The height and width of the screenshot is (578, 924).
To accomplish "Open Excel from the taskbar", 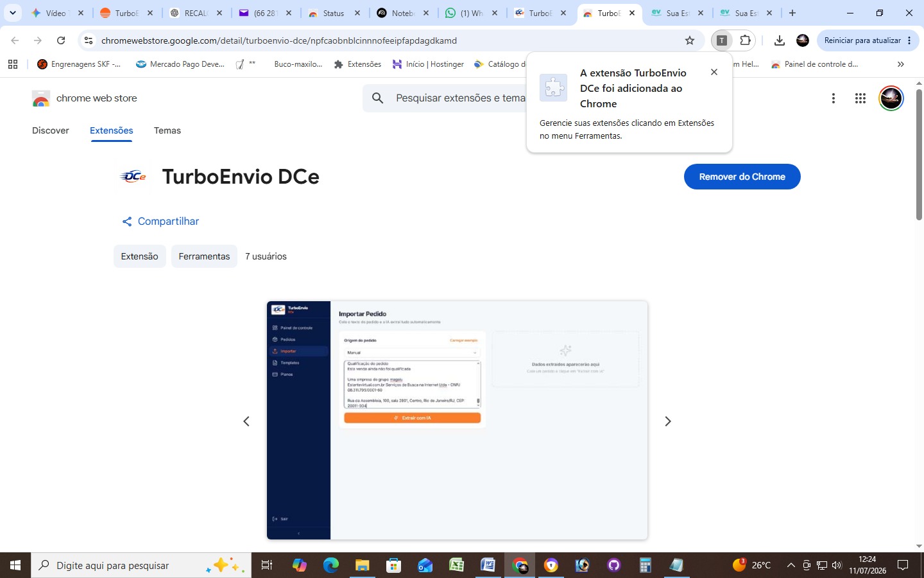I will (x=456, y=565).
